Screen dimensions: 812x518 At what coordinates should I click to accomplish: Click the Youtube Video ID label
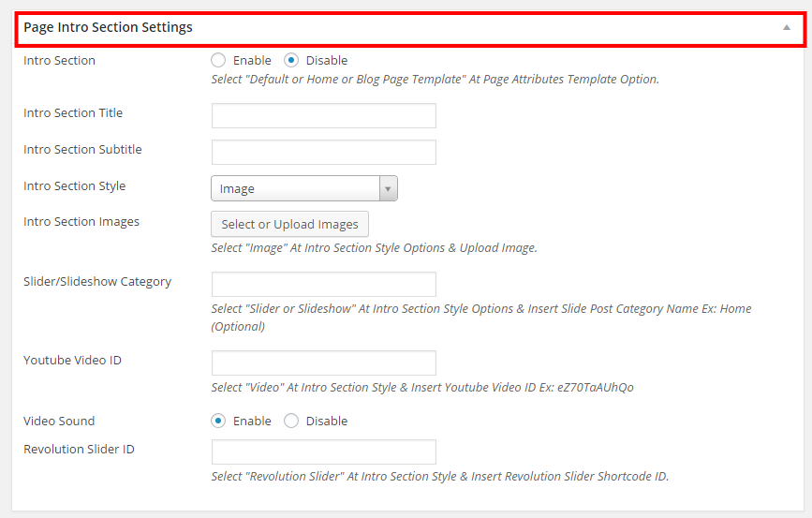(72, 360)
